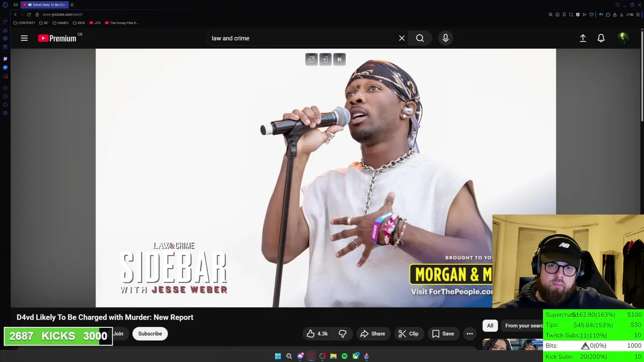The height and width of the screenshot is (362, 644).
Task: Open Twitch in browser sidebar
Action: pyautogui.click(x=5, y=59)
